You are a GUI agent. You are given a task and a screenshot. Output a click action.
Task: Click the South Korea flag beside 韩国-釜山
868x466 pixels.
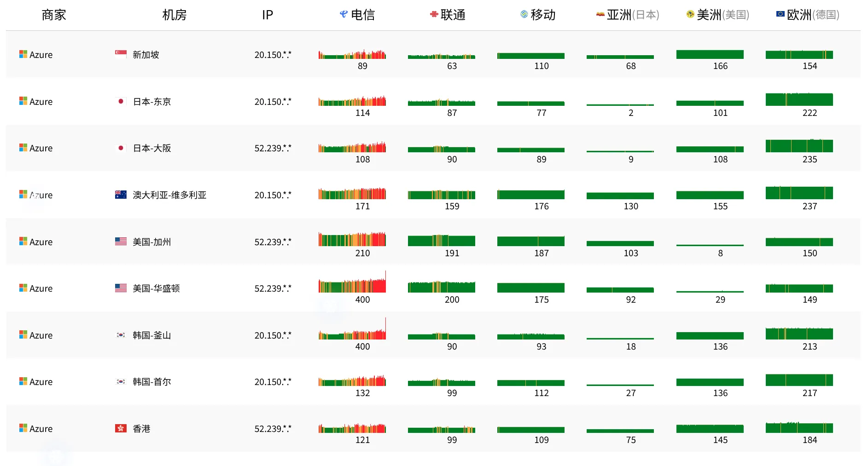(x=121, y=335)
